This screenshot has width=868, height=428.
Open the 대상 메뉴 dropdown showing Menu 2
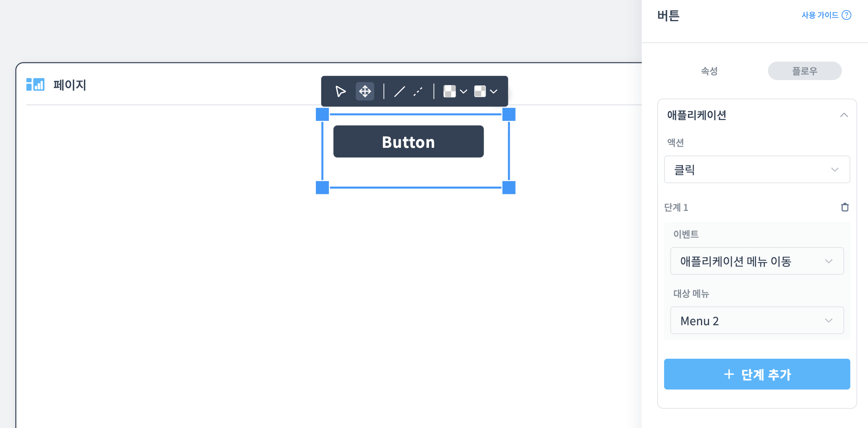tap(757, 320)
